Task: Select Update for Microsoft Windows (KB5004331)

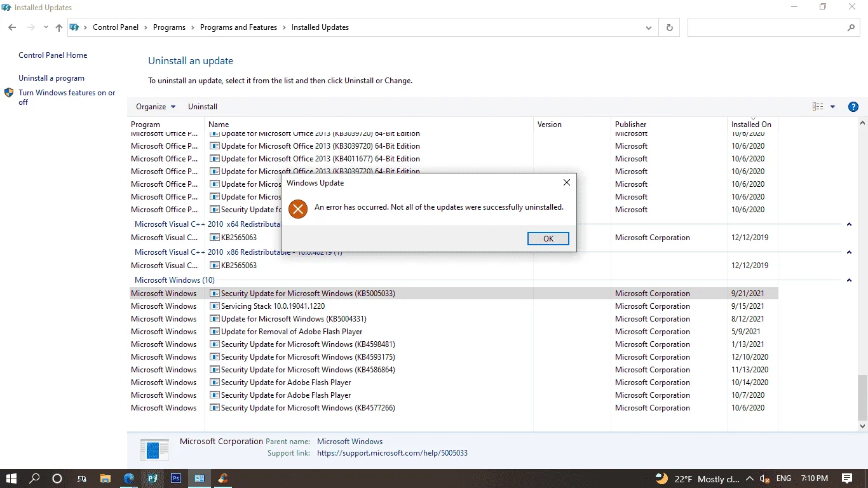Action: 453,319
